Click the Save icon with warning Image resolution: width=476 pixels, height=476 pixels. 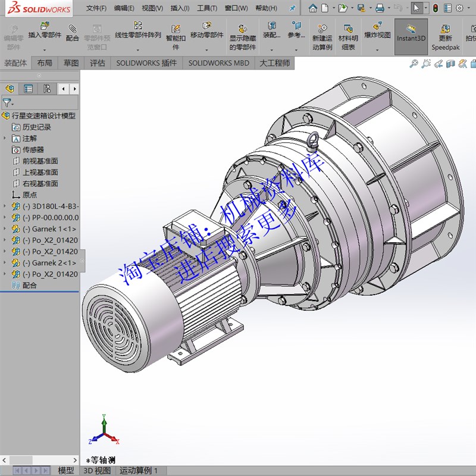coord(361,8)
